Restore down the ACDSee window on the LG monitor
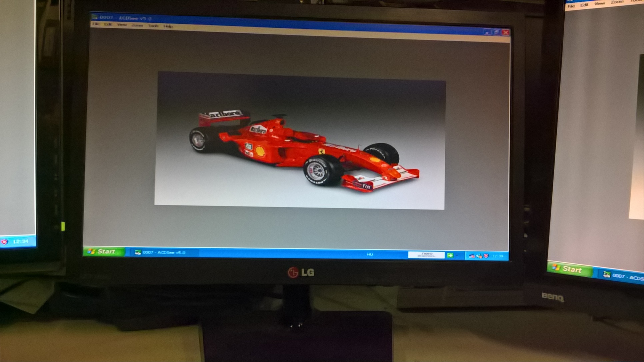Image resolution: width=644 pixels, height=362 pixels. [x=496, y=32]
